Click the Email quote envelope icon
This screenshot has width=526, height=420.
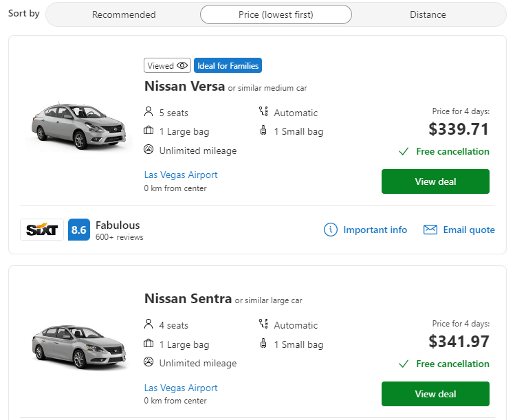[430, 230]
